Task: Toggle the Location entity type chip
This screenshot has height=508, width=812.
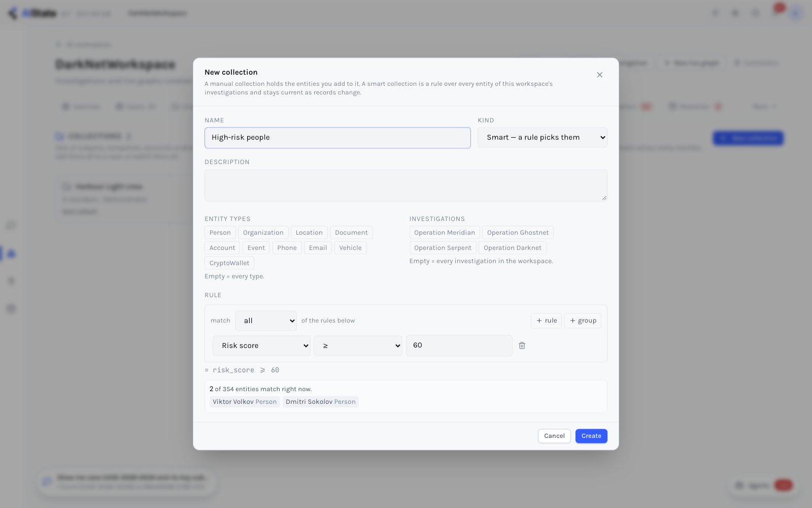Action: click(309, 233)
